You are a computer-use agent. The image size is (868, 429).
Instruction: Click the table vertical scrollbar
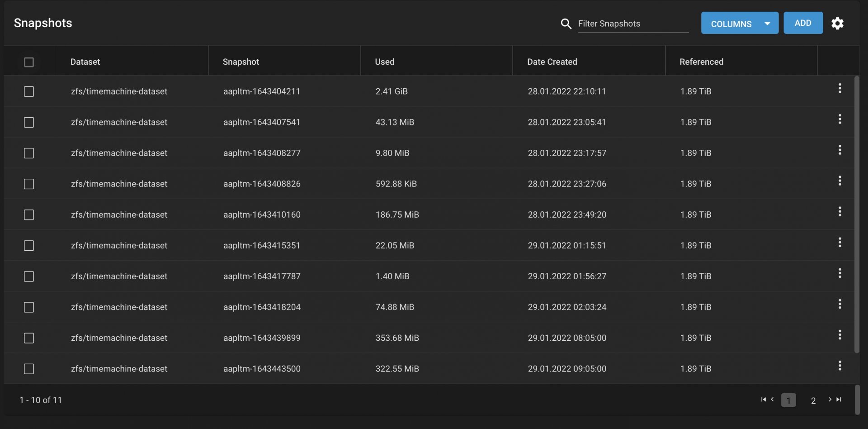pyautogui.click(x=856, y=215)
